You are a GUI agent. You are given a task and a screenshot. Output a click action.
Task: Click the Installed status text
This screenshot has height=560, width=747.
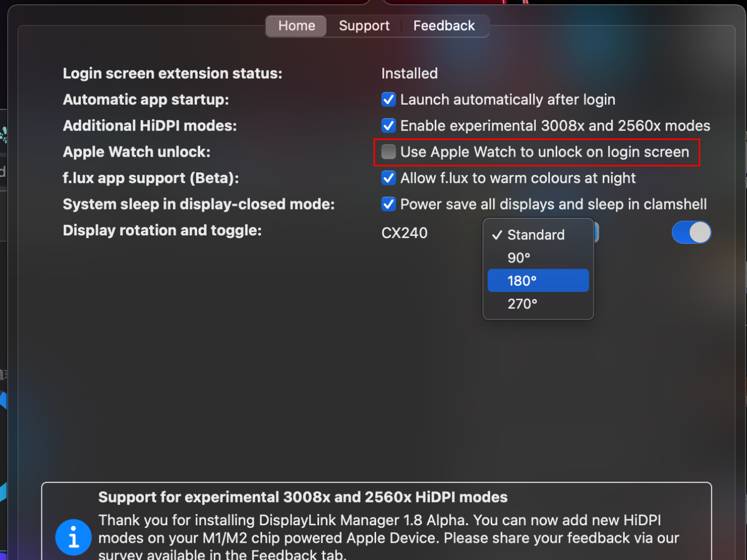tap(409, 74)
